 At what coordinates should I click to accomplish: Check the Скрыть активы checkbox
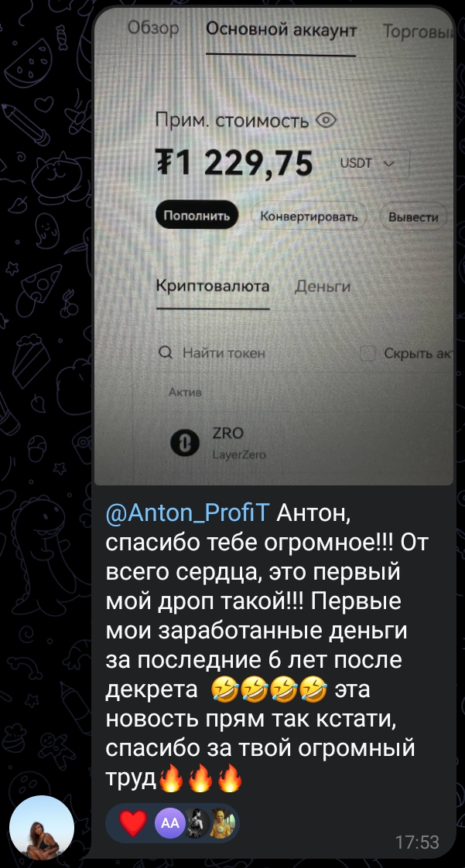[x=368, y=353]
